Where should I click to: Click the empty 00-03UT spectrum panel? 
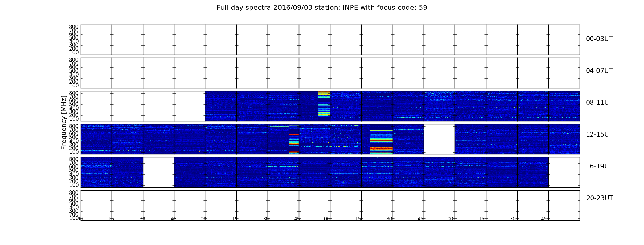point(330,40)
